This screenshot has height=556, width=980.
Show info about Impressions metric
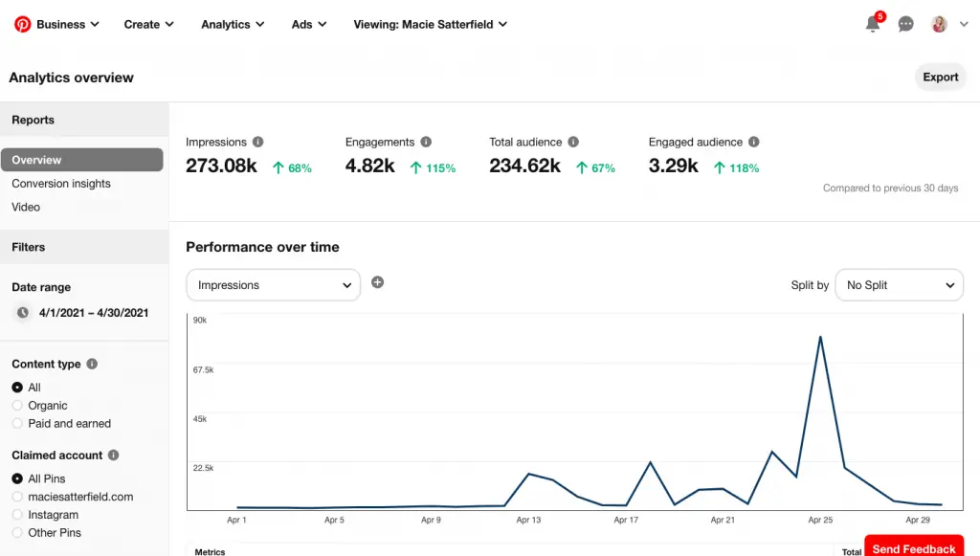(257, 142)
